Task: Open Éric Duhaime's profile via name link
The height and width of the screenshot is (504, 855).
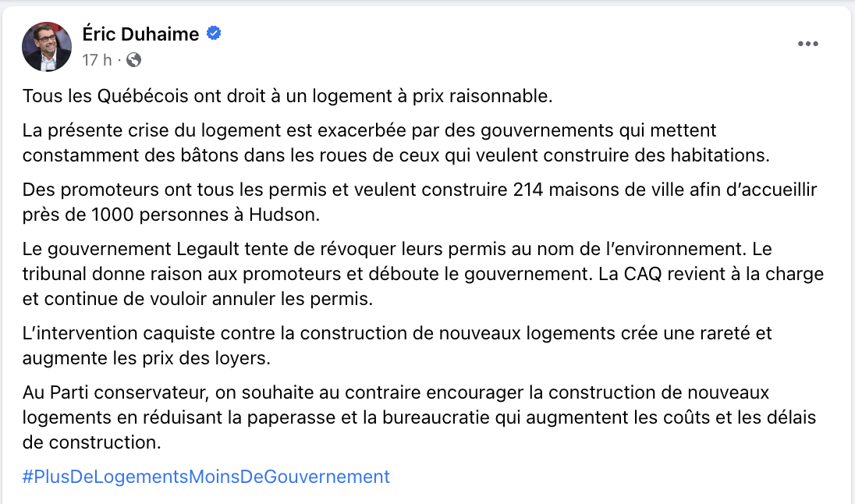Action: click(x=140, y=34)
